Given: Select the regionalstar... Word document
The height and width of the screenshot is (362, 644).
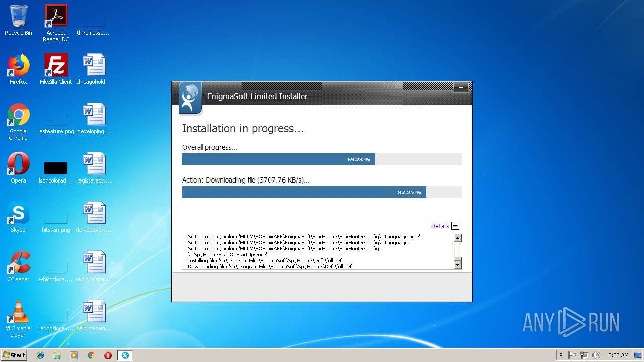Looking at the screenshot, I should pos(94,266).
